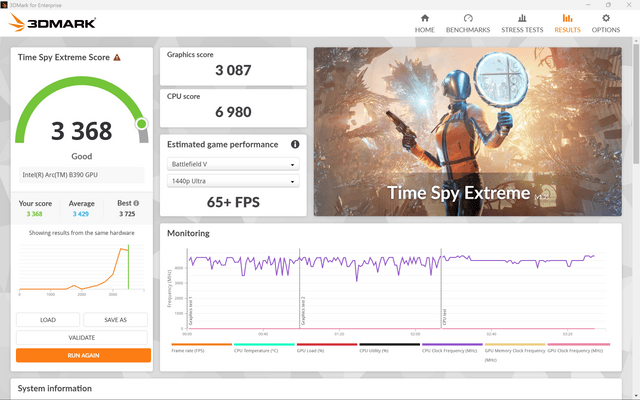This screenshot has height=400, width=640.
Task: Toggle GPU Clock Frequency legend entry
Action: [x=578, y=348]
